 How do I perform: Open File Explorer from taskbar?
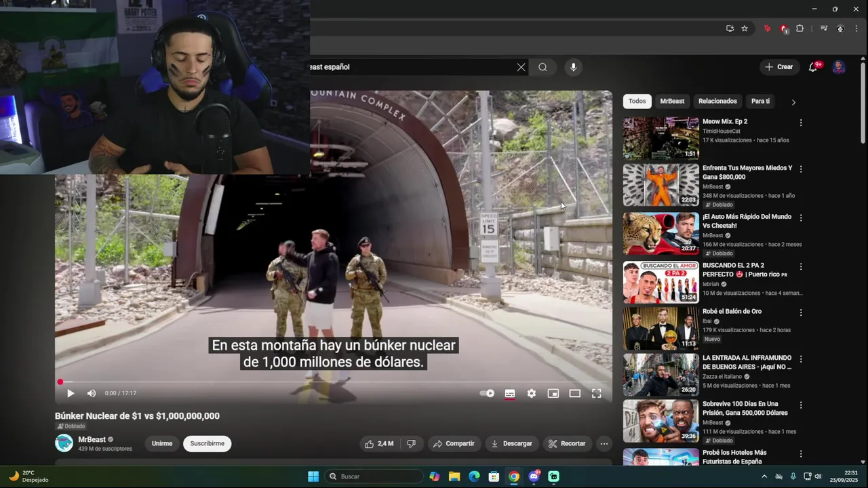click(x=454, y=476)
